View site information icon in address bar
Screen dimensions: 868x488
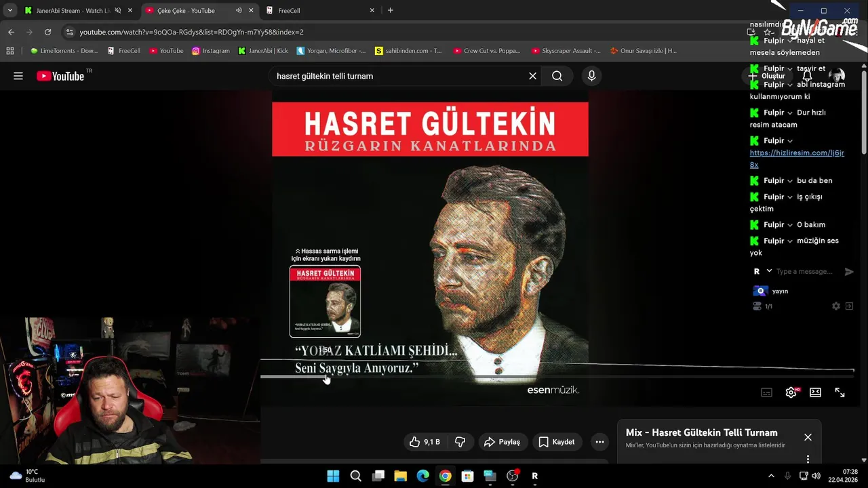(x=69, y=32)
